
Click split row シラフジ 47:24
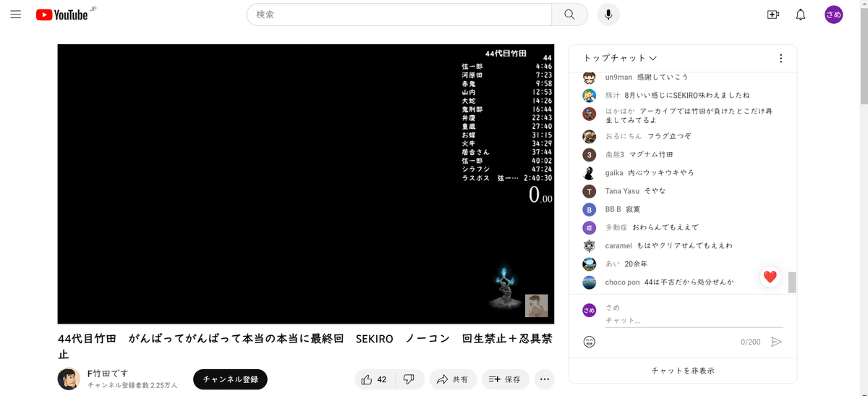point(507,169)
